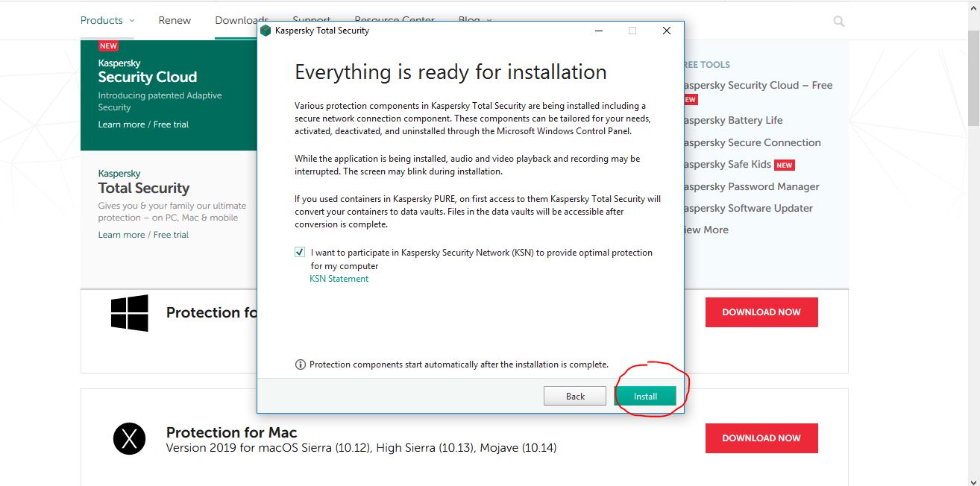Open the Kaspersky Secure Connection link
The image size is (980, 486).
pyautogui.click(x=751, y=142)
